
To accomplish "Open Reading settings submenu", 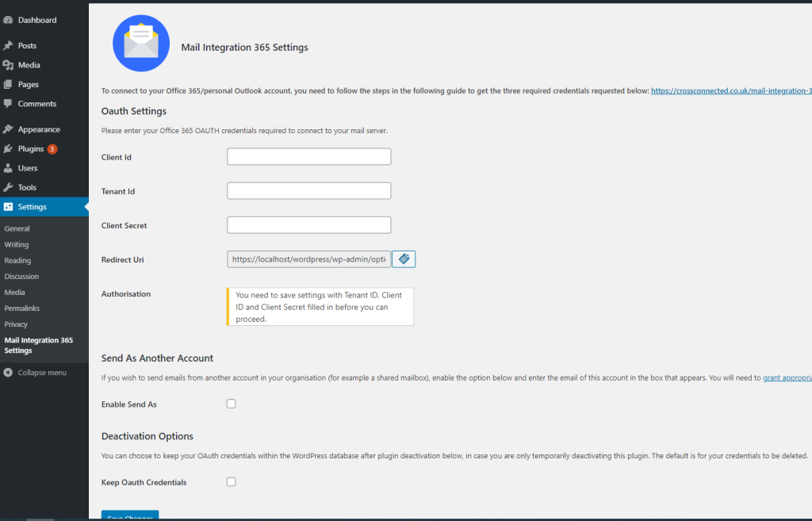I will pyautogui.click(x=17, y=260).
